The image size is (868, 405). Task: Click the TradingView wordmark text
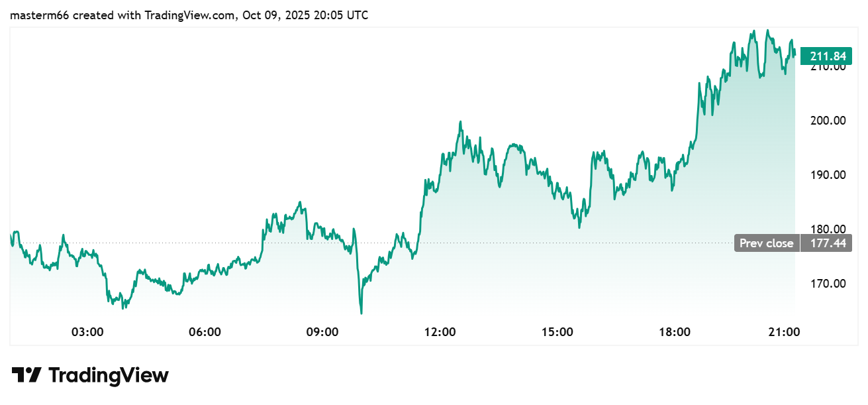[x=109, y=375]
